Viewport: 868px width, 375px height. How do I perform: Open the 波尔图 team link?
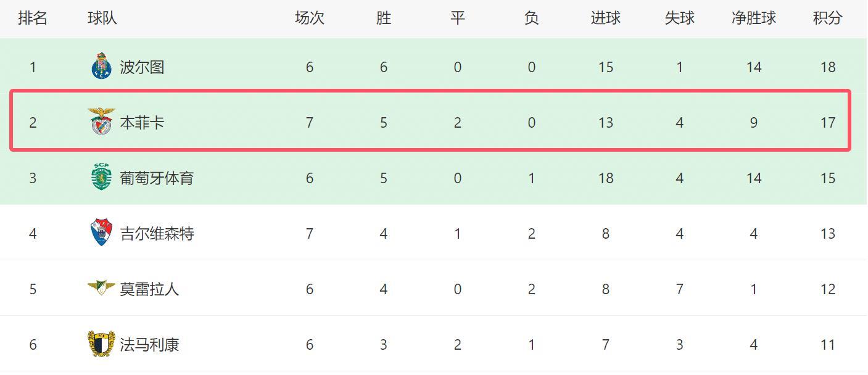point(142,67)
